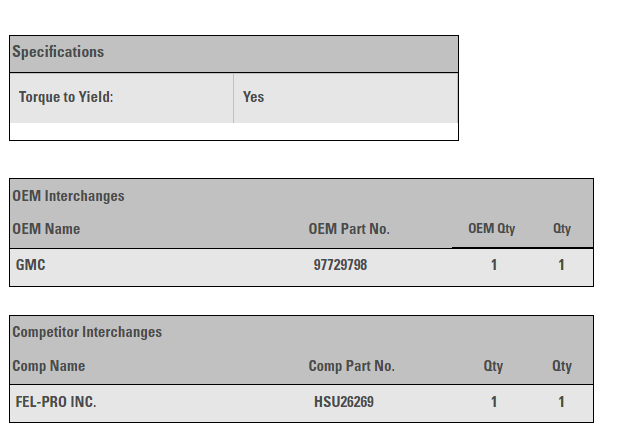Select the OEM Name column header

click(46, 229)
